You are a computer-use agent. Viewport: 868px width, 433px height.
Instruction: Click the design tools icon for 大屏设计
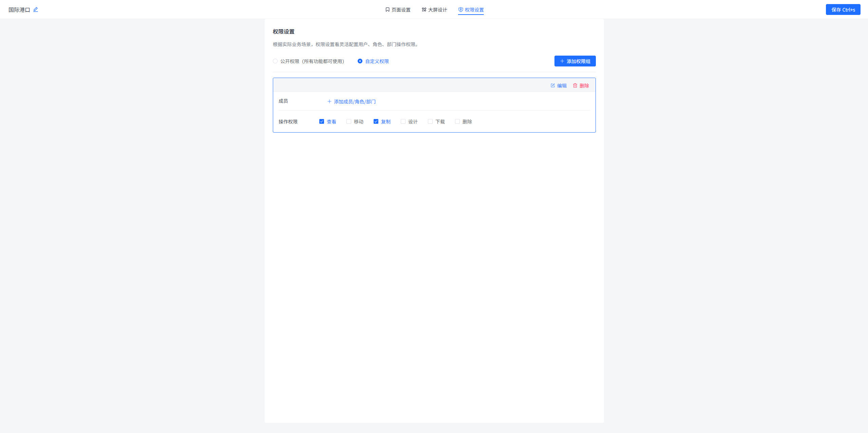pyautogui.click(x=424, y=9)
